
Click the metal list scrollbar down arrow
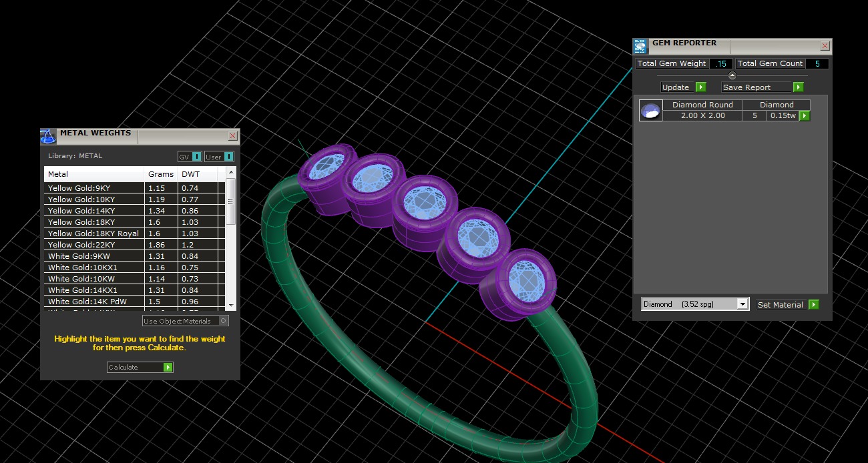[230, 305]
